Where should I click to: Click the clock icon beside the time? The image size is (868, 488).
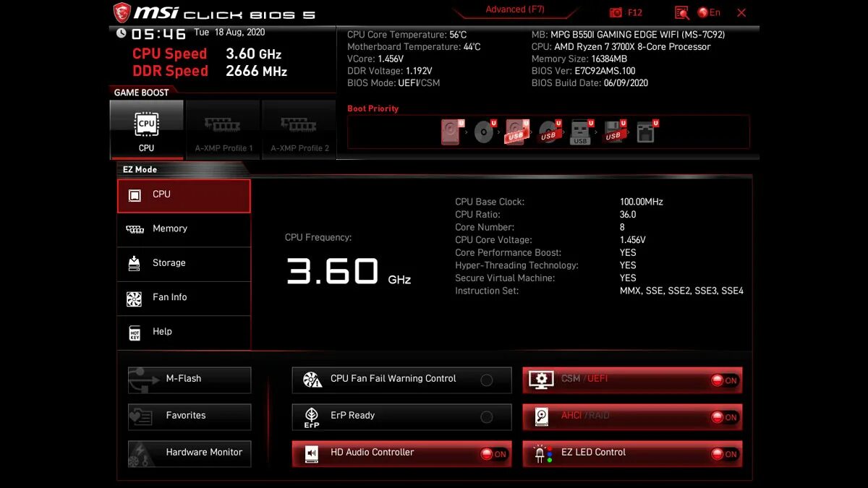click(x=122, y=33)
